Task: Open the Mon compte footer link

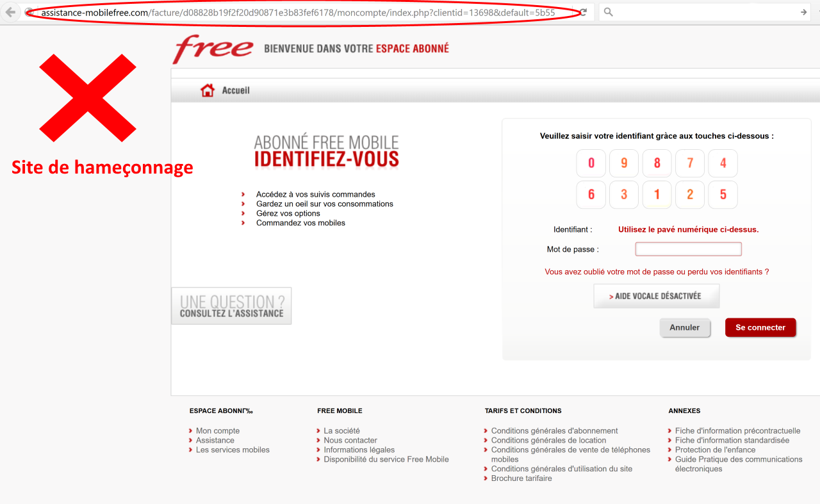Action: pos(218,431)
